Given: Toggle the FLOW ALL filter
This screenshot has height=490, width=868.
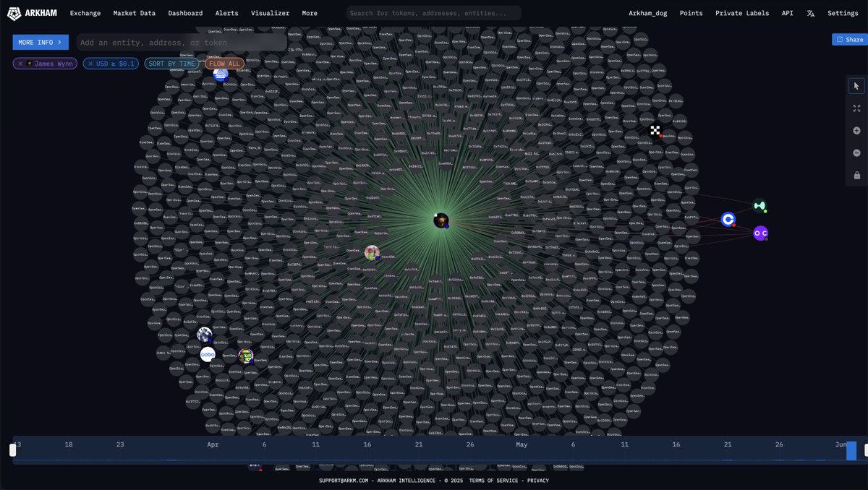Looking at the screenshot, I should (x=224, y=64).
